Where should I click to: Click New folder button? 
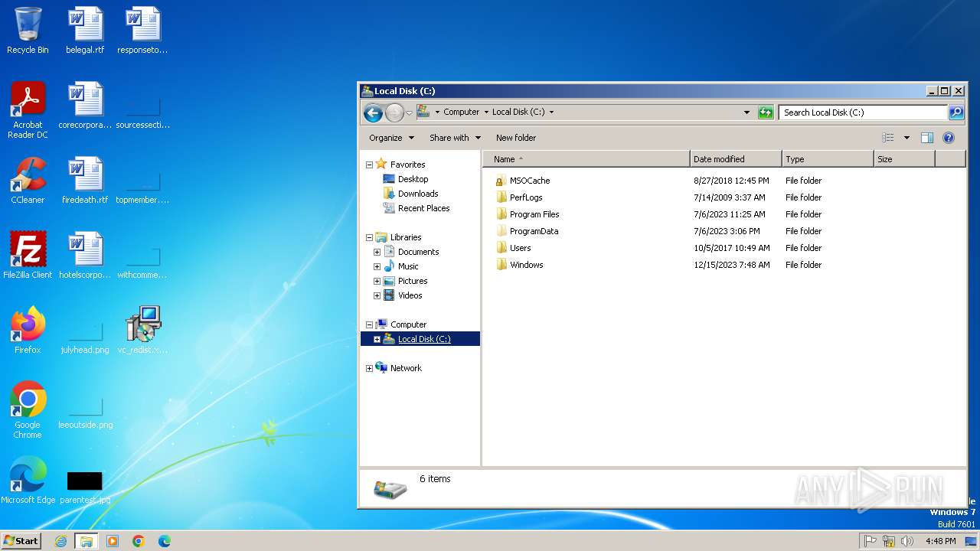pos(516,138)
